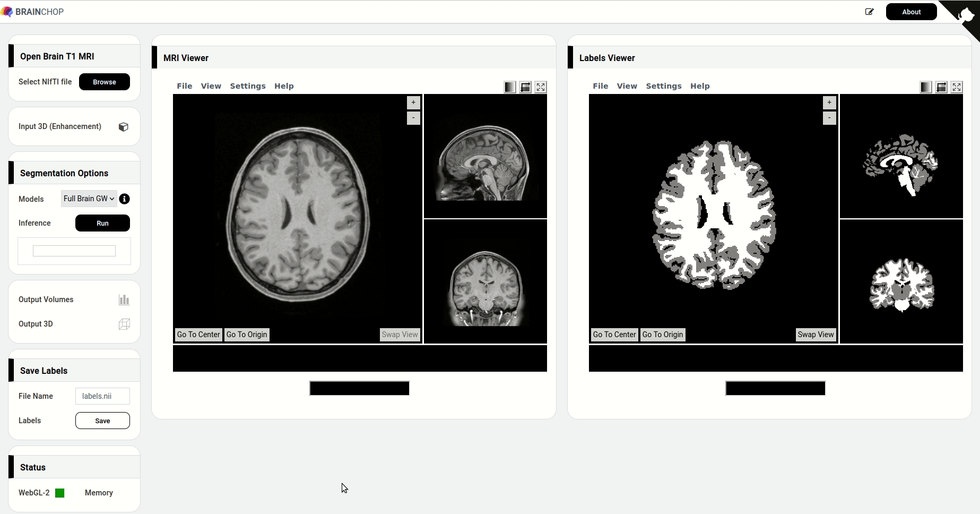The height and width of the screenshot is (514, 980).
Task: Visit the GitHub corner ribbon
Action: 966,13
